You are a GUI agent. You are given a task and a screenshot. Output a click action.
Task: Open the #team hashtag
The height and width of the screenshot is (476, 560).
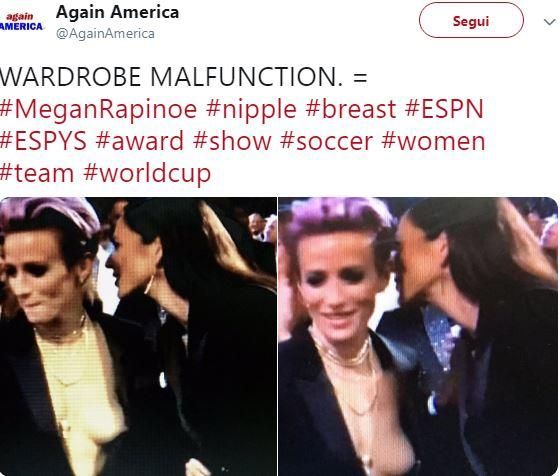(37, 173)
